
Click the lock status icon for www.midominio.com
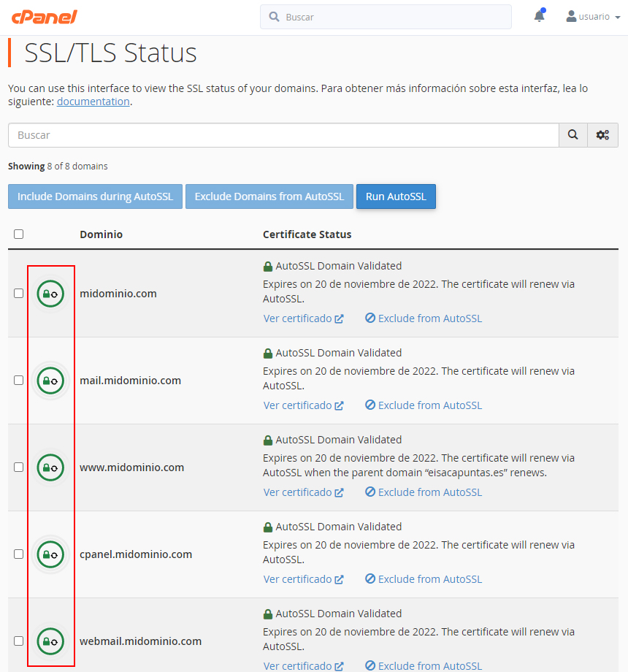tap(50, 467)
